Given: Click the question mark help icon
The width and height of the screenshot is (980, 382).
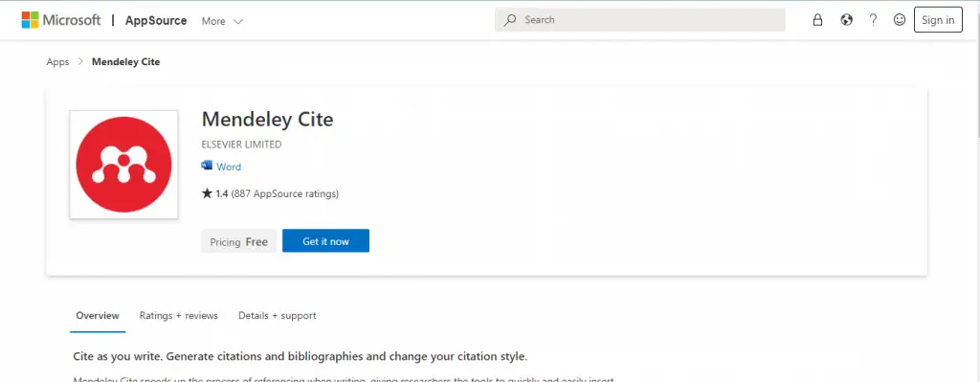Looking at the screenshot, I should (873, 20).
